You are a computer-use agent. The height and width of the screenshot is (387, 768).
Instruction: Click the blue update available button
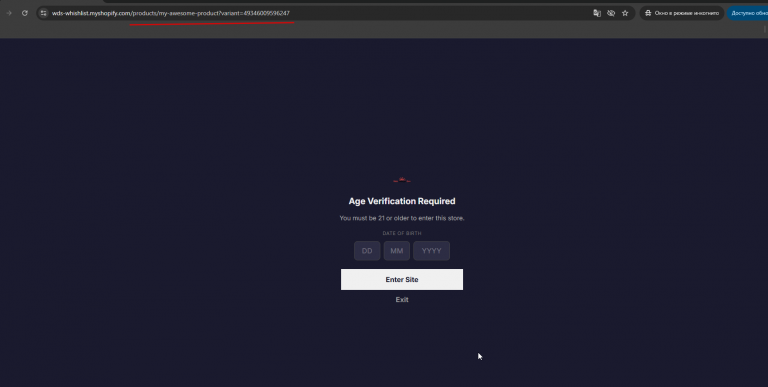pos(748,13)
